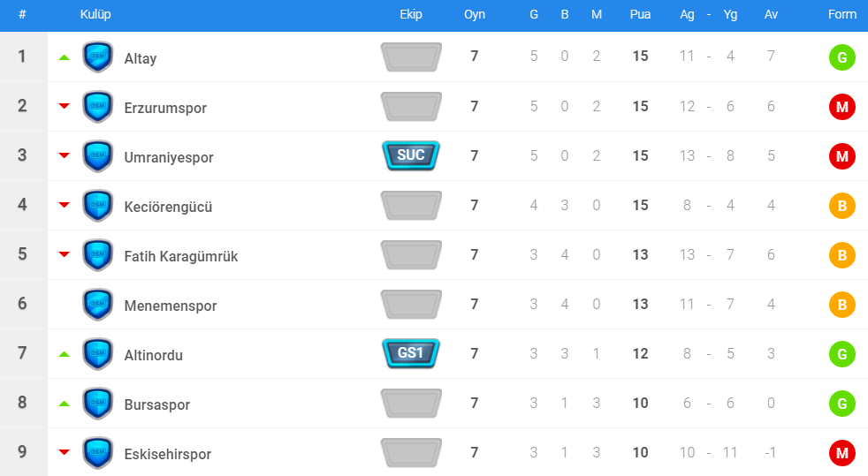Sort table by the Pua column header
This screenshot has height=476, width=868.
[640, 15]
